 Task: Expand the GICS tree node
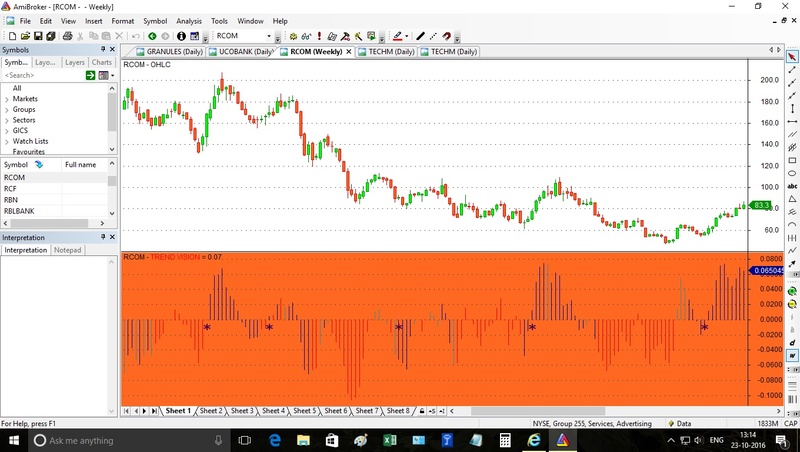(x=7, y=131)
